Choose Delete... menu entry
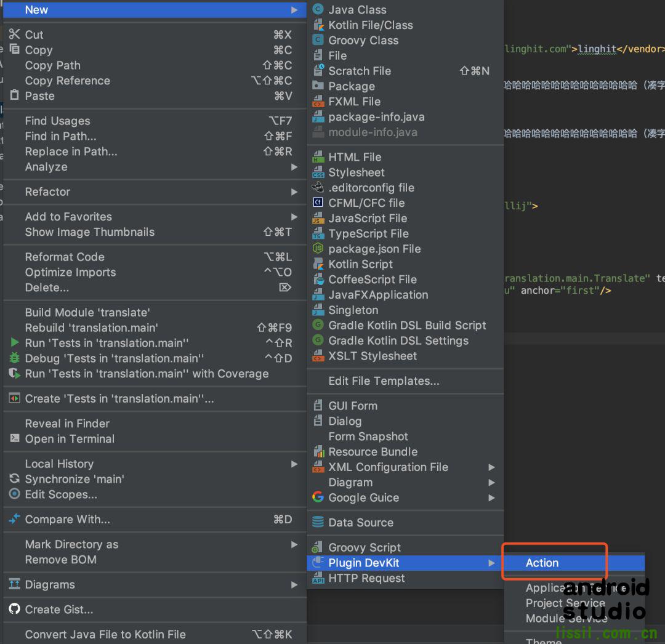This screenshot has width=665, height=644. 155,288
